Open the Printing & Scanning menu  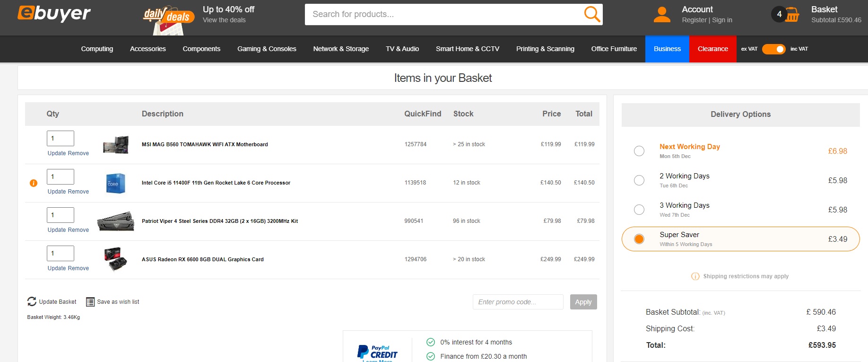coord(545,49)
